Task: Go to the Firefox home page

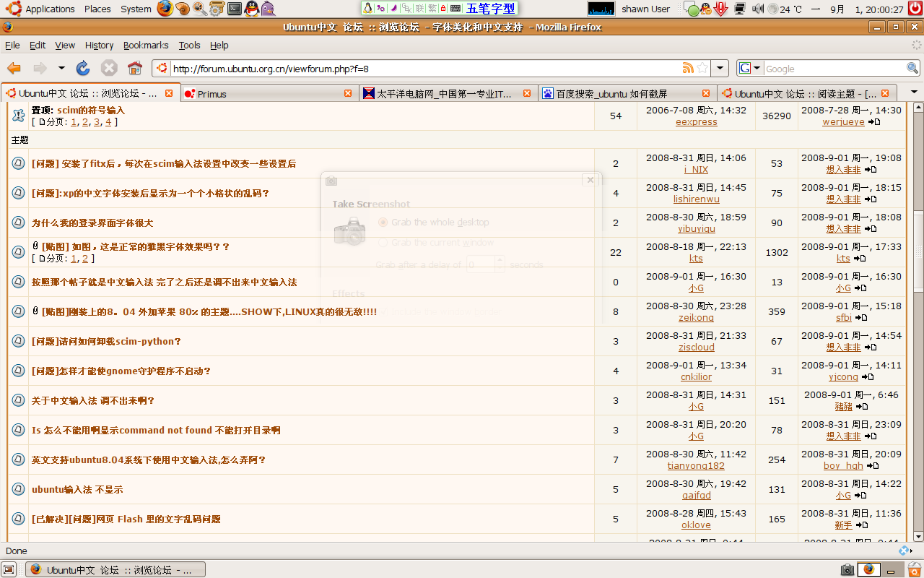Action: (135, 68)
